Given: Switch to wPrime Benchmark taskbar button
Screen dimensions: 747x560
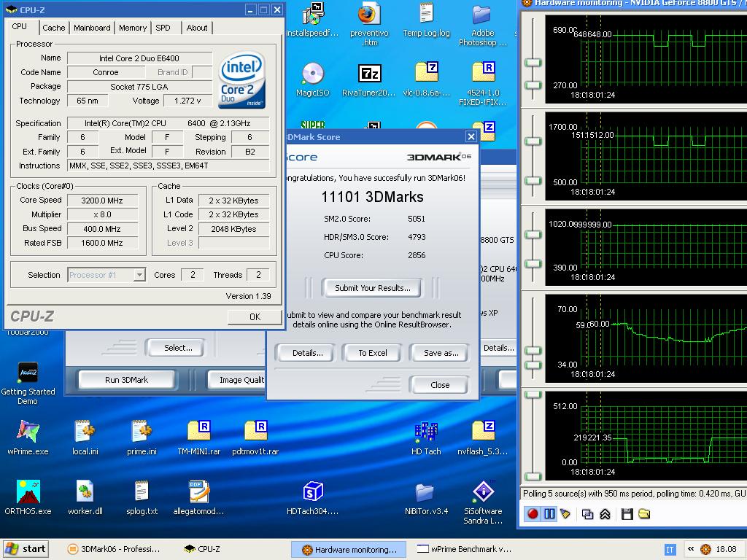Looking at the screenshot, I should (x=465, y=549).
